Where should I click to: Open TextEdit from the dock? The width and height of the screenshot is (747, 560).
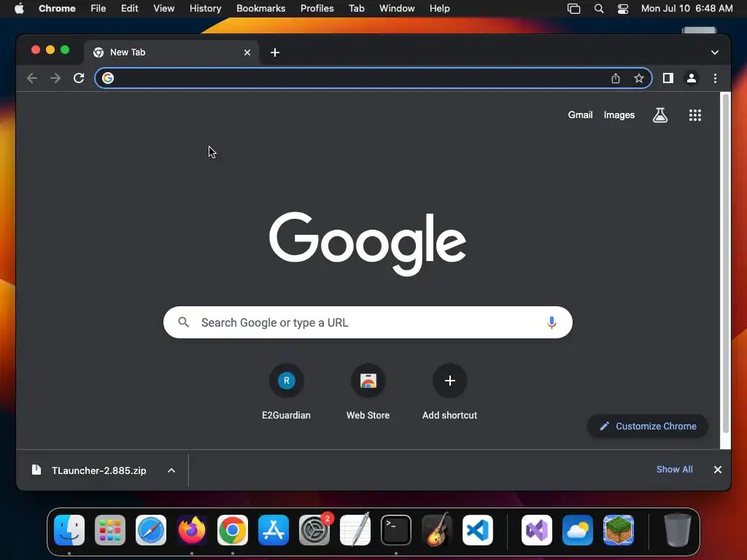(355, 530)
